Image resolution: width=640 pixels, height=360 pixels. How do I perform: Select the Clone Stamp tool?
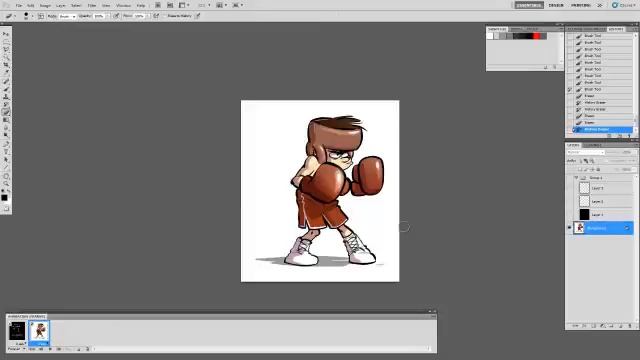[x=6, y=97]
